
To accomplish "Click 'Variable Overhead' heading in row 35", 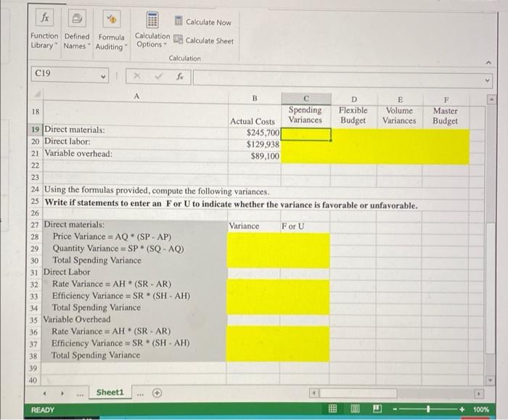I will [x=77, y=319].
